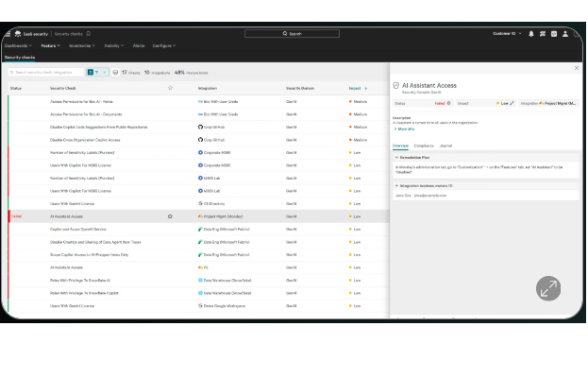Image resolution: width=588 pixels, height=378 pixels.
Task: Click the star icon in the column header
Action: [x=170, y=88]
